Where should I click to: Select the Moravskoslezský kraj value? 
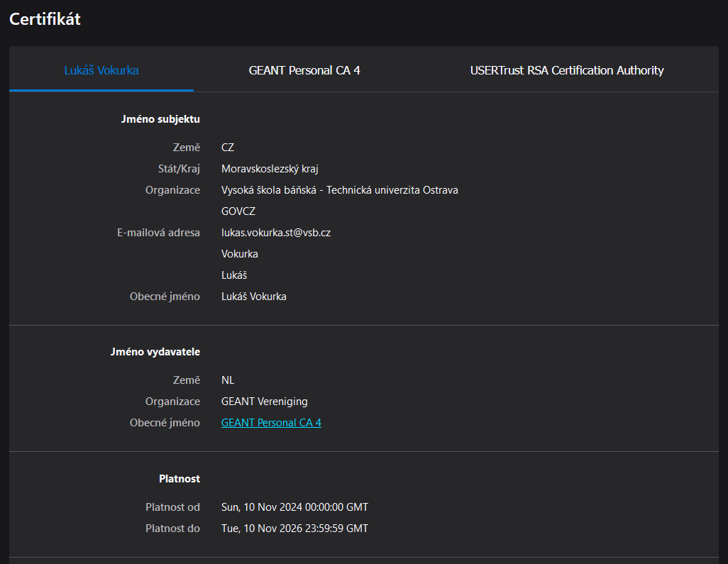tap(270, 169)
